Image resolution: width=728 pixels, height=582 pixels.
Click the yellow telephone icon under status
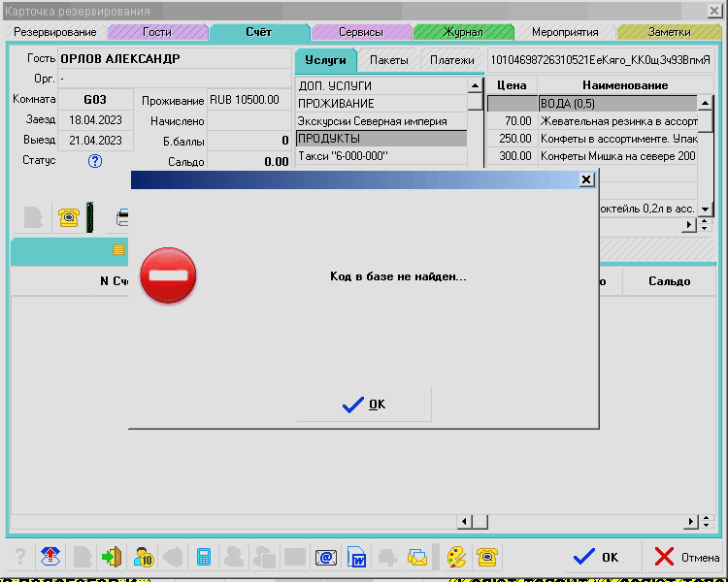68,217
